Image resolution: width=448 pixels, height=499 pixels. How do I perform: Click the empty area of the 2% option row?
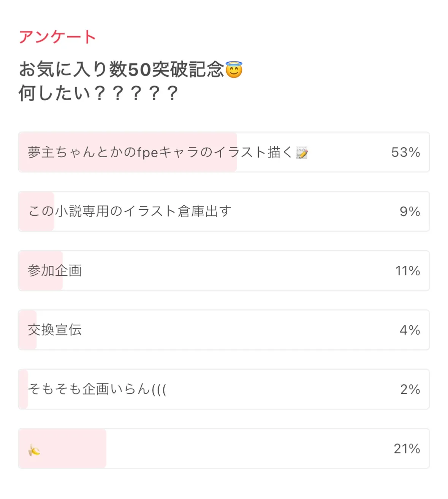tap(281, 389)
